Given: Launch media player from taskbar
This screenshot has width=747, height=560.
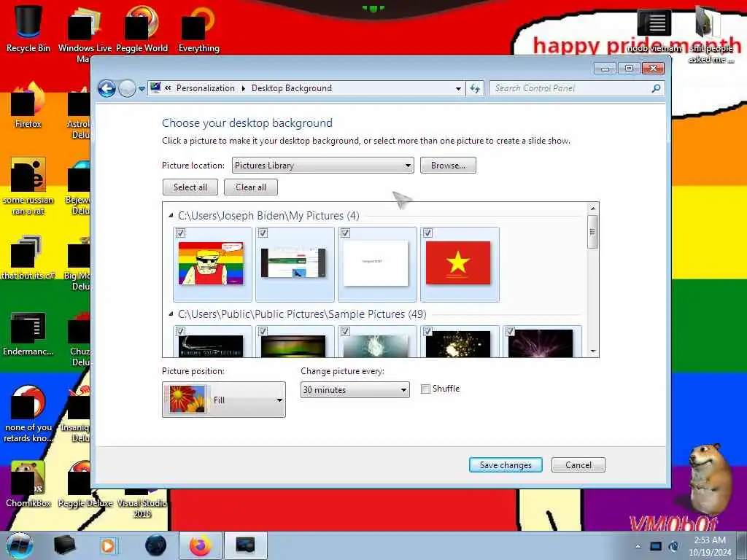Looking at the screenshot, I should pos(108,545).
